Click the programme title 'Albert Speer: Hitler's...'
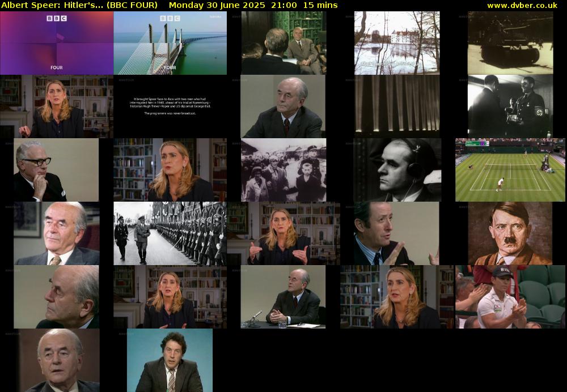 pyautogui.click(x=53, y=5)
